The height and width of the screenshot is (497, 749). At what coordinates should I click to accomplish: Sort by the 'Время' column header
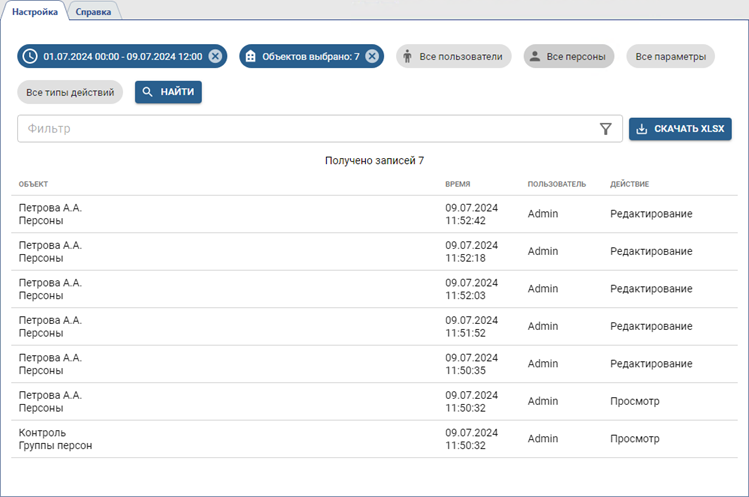pos(458,184)
